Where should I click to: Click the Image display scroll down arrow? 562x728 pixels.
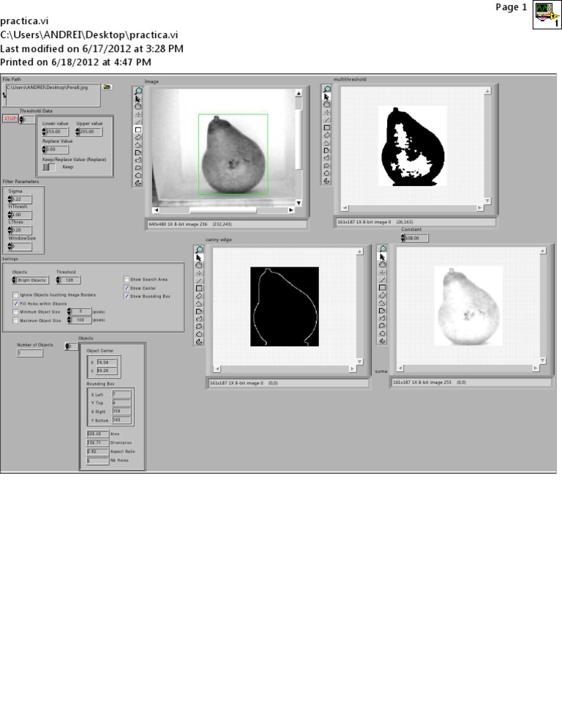pos(299,202)
